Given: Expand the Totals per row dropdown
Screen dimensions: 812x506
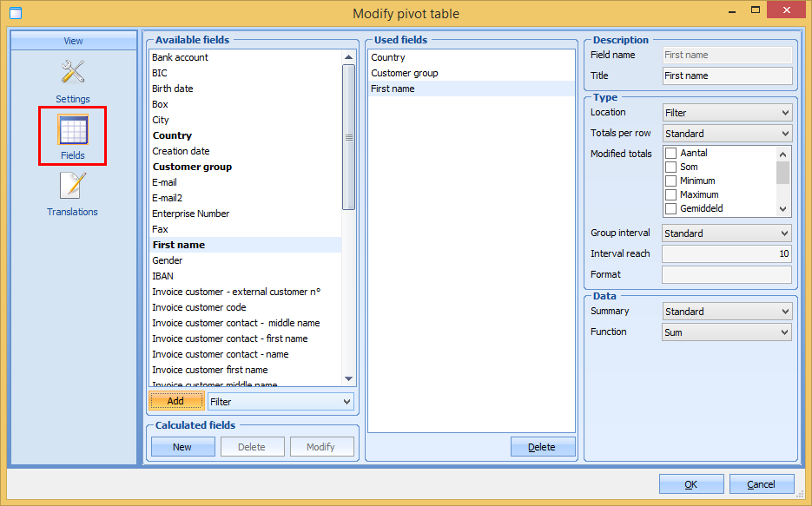Looking at the screenshot, I should coord(727,134).
